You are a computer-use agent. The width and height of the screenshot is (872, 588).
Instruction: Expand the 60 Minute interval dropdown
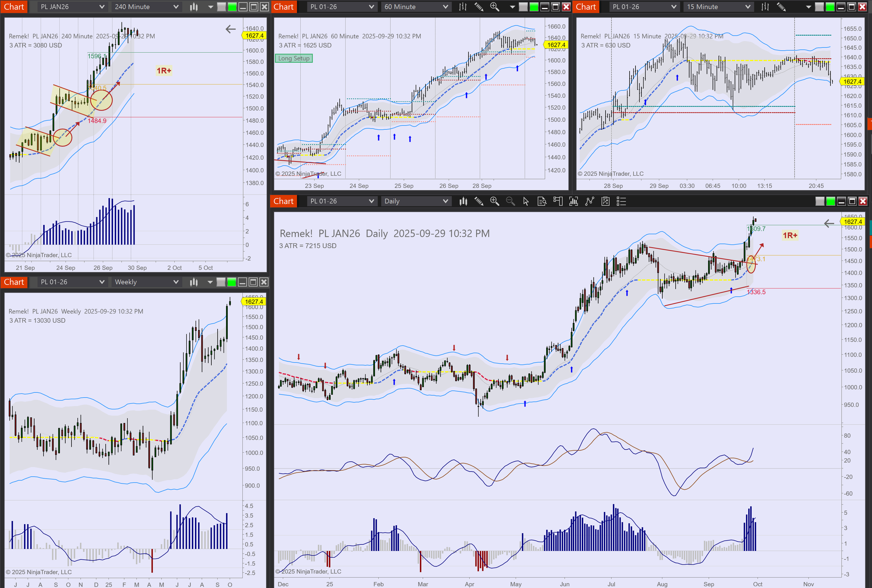coord(415,7)
